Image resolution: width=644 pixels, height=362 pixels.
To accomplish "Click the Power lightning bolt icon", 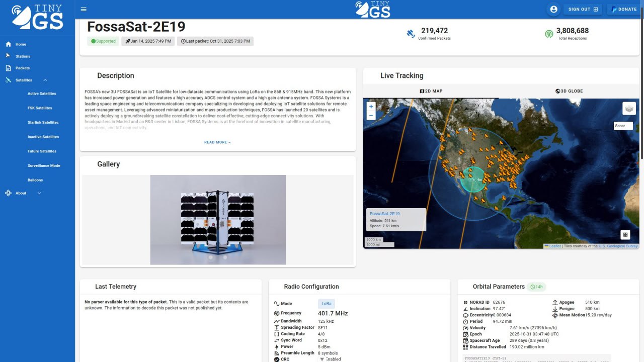I will pyautogui.click(x=276, y=347).
